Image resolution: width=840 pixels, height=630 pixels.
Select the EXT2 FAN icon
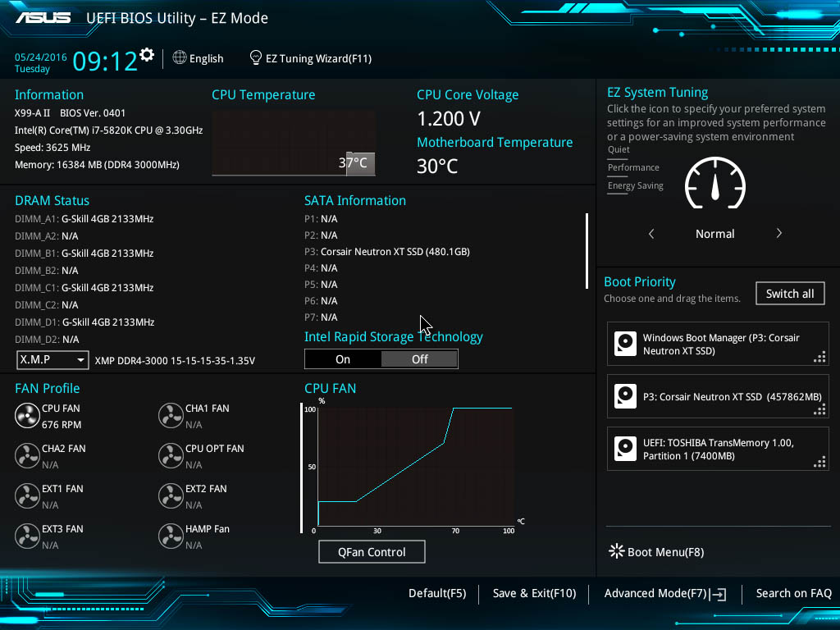pyautogui.click(x=171, y=496)
